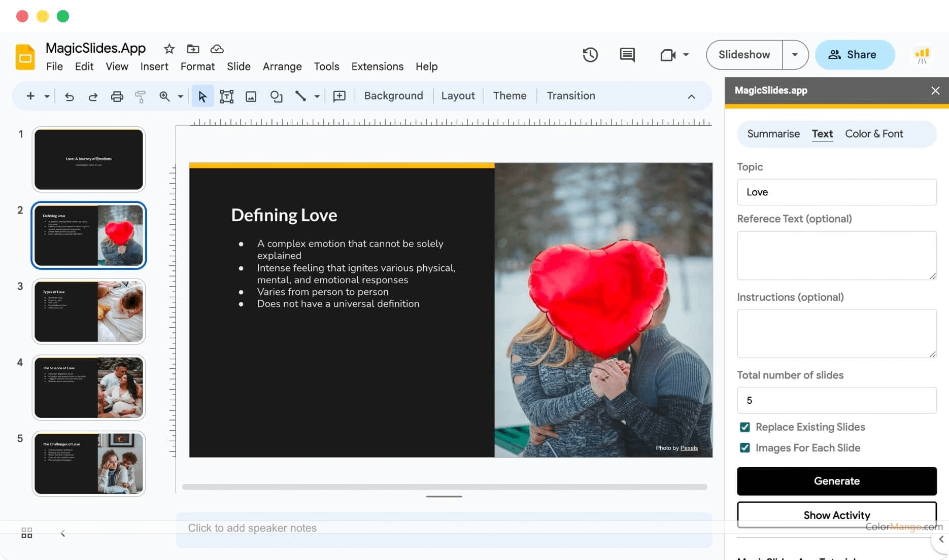Undo the last action
949x560 pixels.
(70, 96)
